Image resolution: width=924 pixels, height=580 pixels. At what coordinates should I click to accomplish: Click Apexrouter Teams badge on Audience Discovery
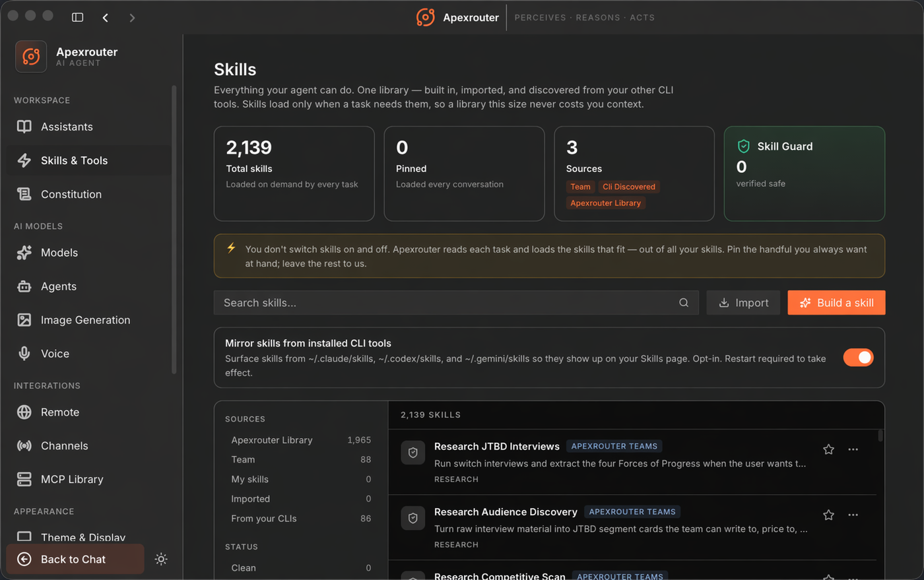point(632,512)
